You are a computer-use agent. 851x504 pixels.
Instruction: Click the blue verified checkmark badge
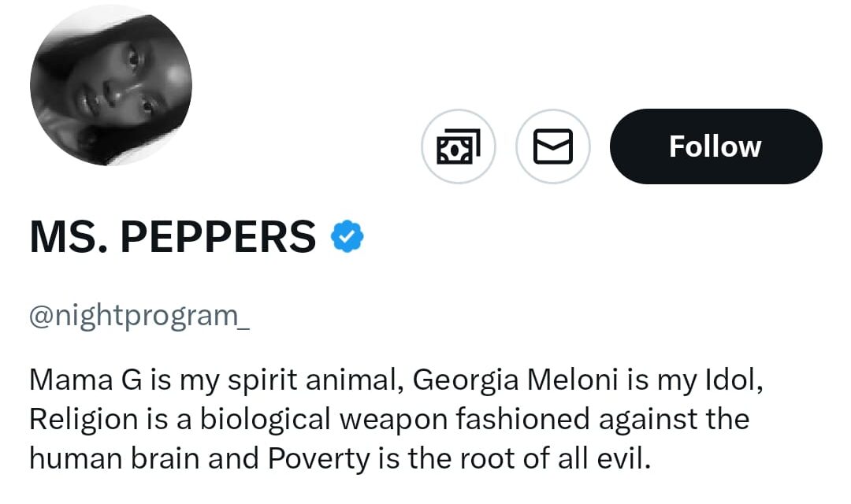(347, 237)
